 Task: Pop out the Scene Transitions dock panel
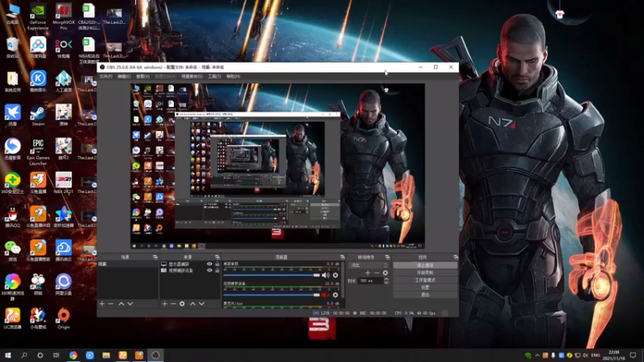(x=387, y=257)
